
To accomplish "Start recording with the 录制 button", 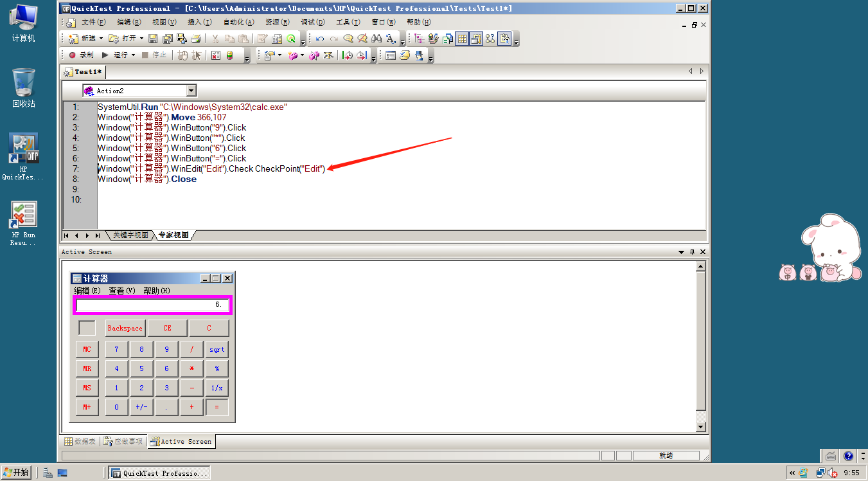I will pos(81,55).
